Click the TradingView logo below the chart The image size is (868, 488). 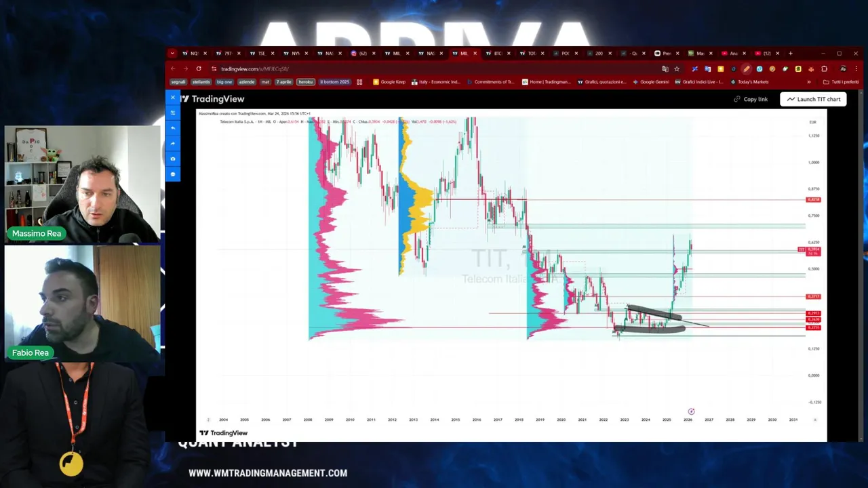click(224, 433)
